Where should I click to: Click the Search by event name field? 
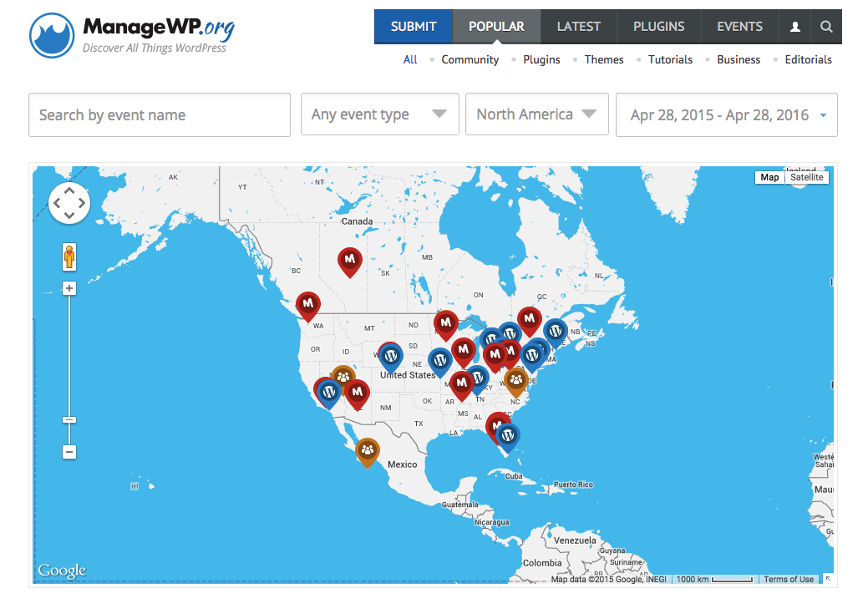160,115
